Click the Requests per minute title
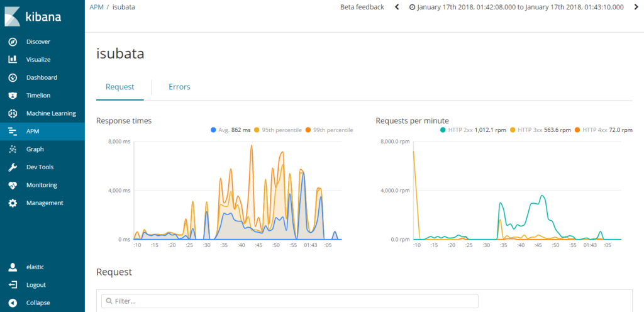Image resolution: width=644 pixels, height=312 pixels. [413, 121]
